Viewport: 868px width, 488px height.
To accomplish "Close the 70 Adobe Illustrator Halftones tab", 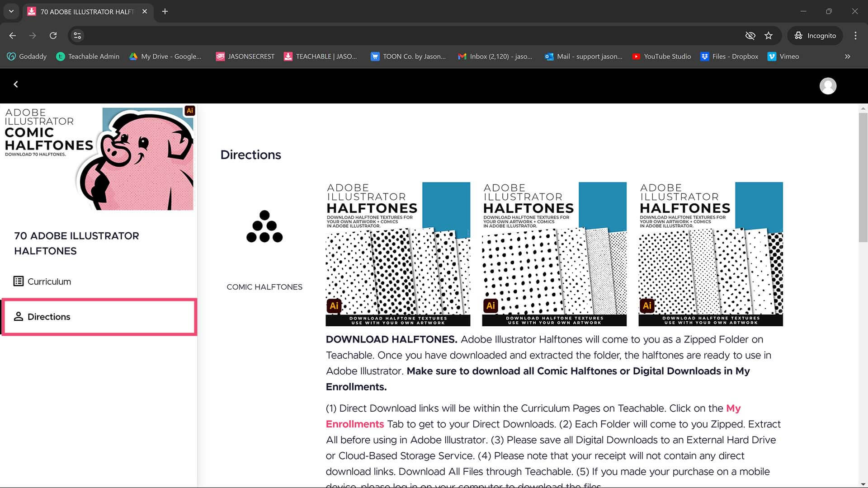I will 145,11.
